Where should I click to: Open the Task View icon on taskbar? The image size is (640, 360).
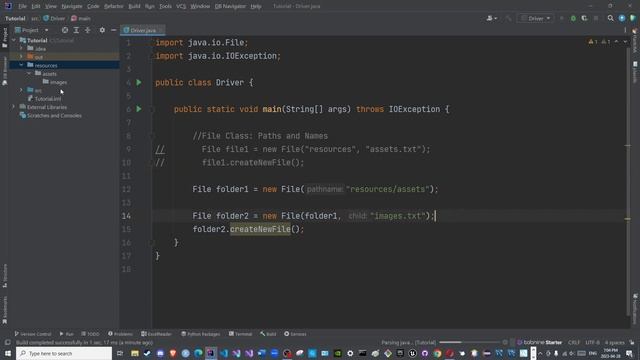120,353
